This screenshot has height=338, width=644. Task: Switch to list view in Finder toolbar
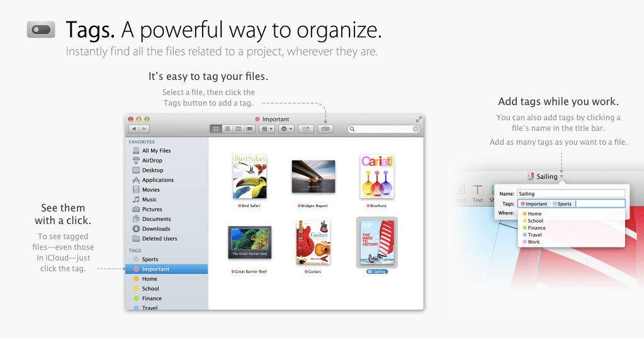[227, 129]
